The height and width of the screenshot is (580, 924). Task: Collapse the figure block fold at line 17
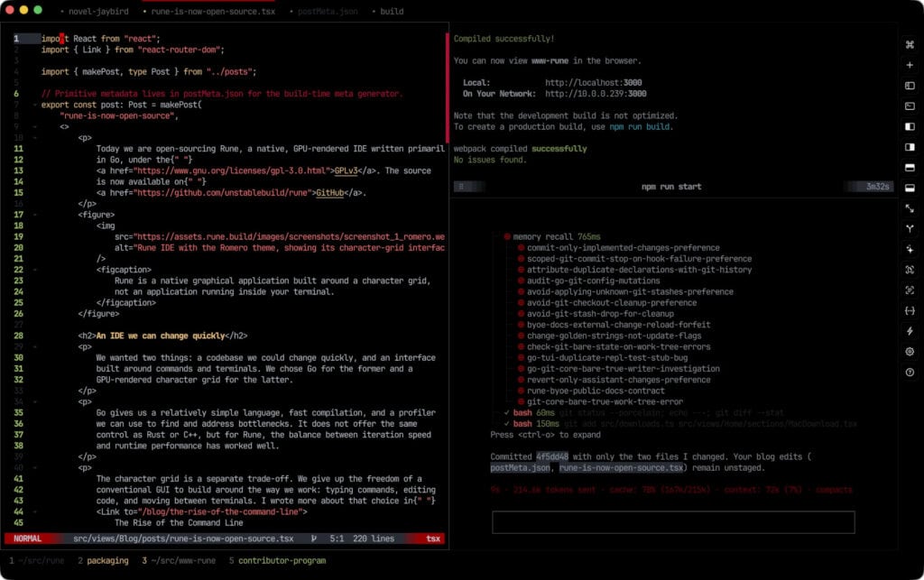pyautogui.click(x=35, y=215)
